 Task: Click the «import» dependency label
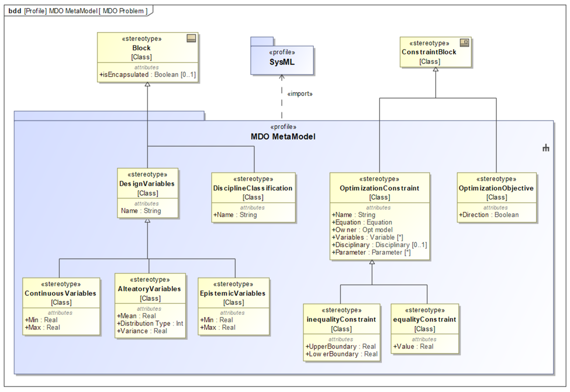[x=300, y=94]
